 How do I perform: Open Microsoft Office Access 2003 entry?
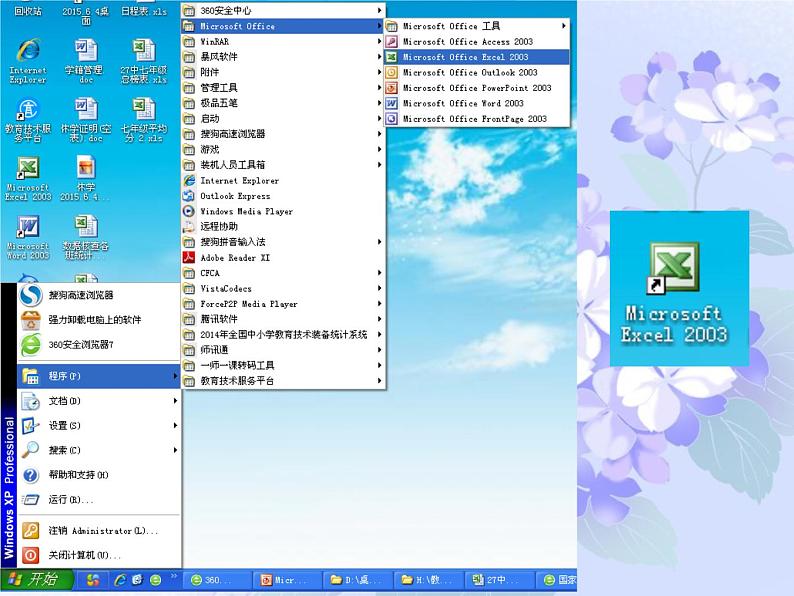477,42
